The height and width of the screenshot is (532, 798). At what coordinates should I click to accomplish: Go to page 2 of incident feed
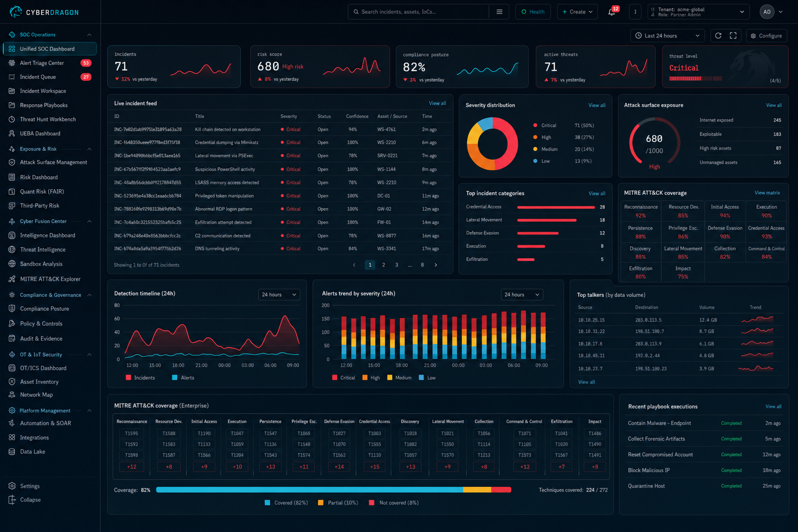(383, 265)
